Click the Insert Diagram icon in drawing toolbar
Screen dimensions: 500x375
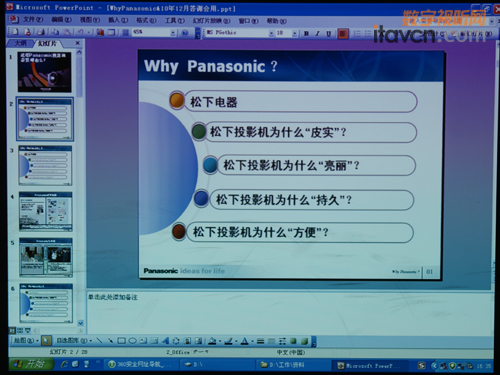point(176,341)
